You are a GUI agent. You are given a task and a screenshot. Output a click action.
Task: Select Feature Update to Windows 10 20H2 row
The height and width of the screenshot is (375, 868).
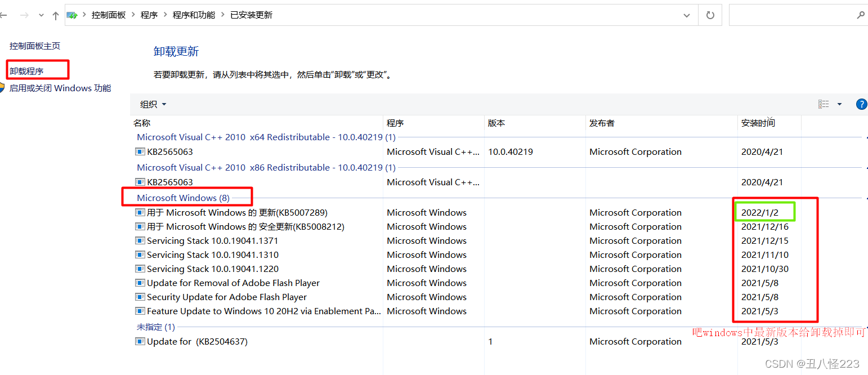264,311
